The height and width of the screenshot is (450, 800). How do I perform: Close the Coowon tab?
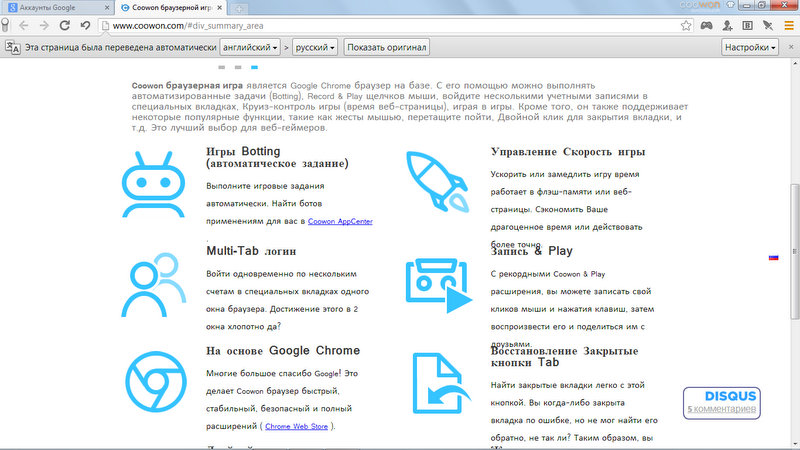(x=219, y=8)
